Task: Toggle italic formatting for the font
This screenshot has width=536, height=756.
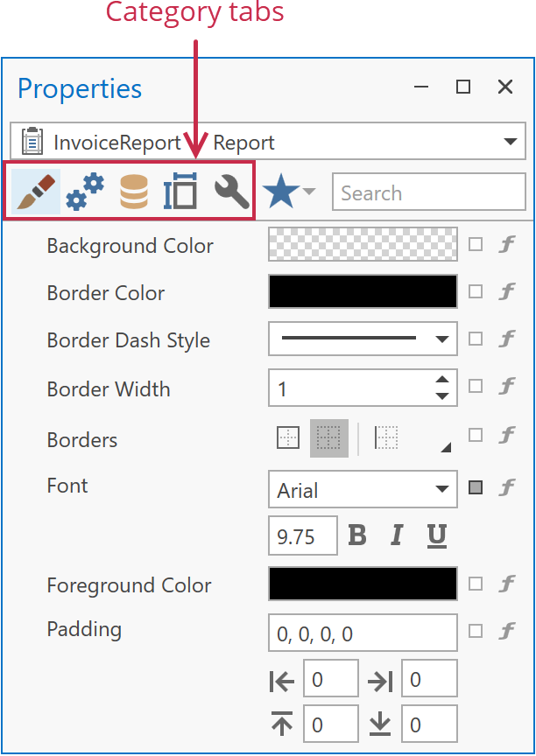Action: pos(395,535)
